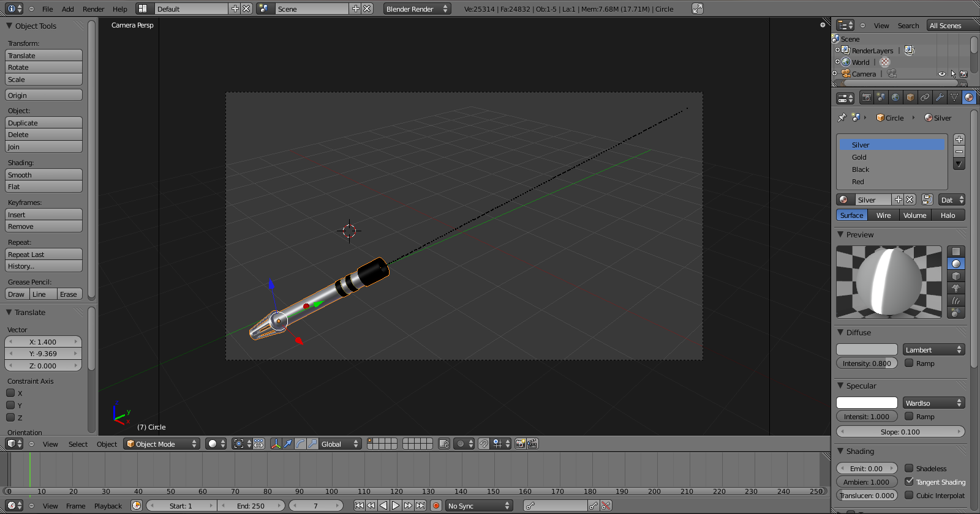The image size is (980, 514).
Task: Pin the properties context (pin icon)
Action: (842, 117)
